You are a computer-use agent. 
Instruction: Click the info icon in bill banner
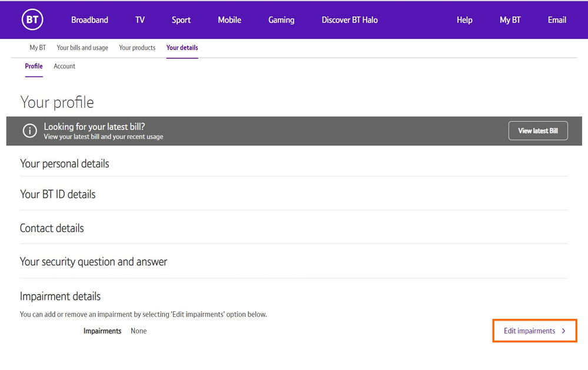click(x=29, y=131)
